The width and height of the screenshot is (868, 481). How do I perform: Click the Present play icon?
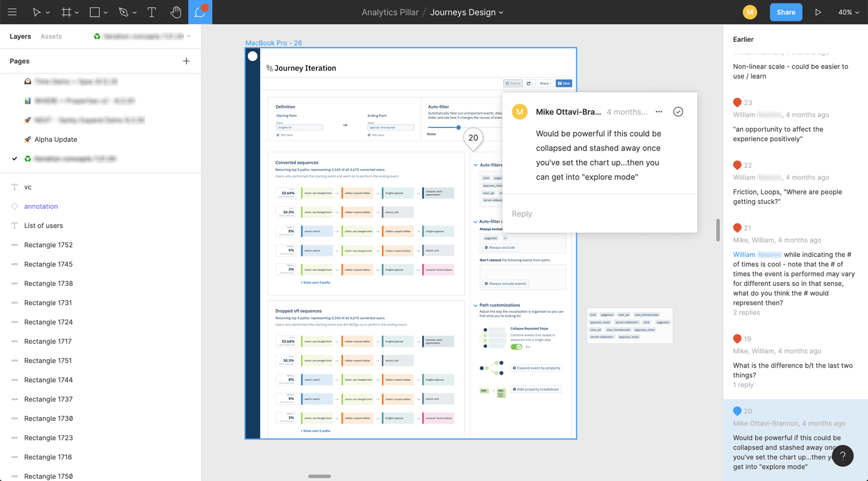point(818,12)
